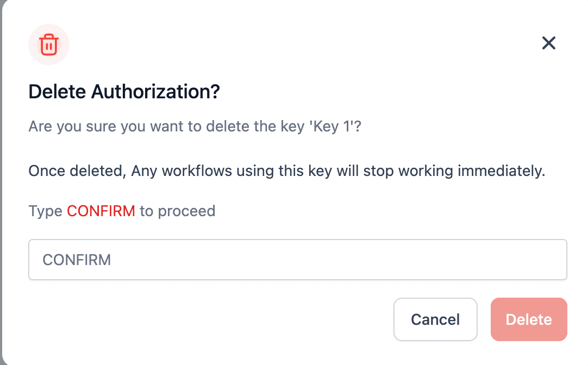Viewport: 588px width, 365px height.
Task: Click 'delete the key' phrase in question
Action: 255,127
